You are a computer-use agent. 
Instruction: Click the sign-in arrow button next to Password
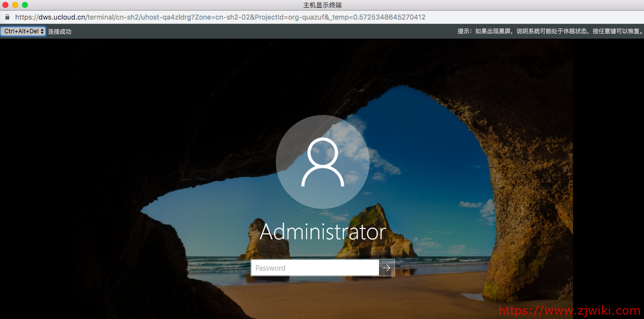pyautogui.click(x=386, y=268)
